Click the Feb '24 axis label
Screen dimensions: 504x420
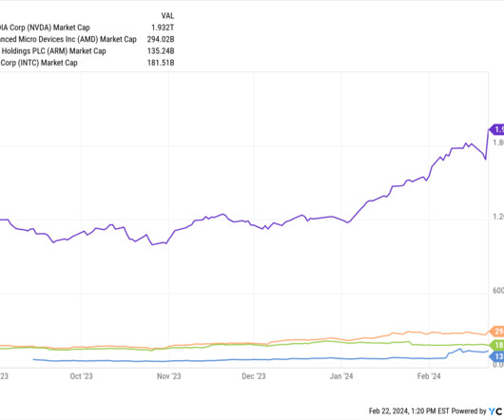(429, 376)
